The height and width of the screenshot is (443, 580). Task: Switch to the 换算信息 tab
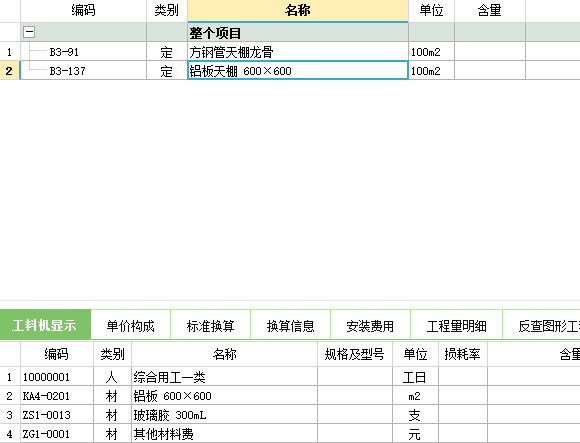pyautogui.click(x=290, y=325)
